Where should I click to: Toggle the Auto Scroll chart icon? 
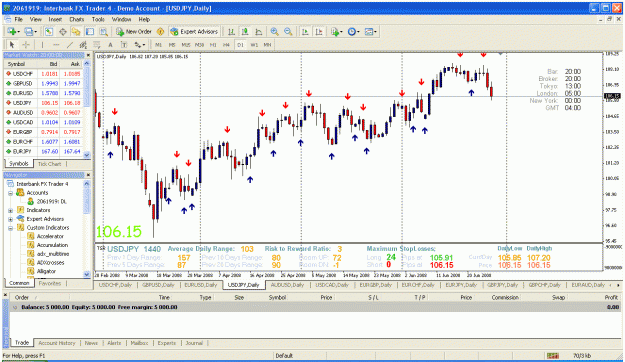pos(305,31)
